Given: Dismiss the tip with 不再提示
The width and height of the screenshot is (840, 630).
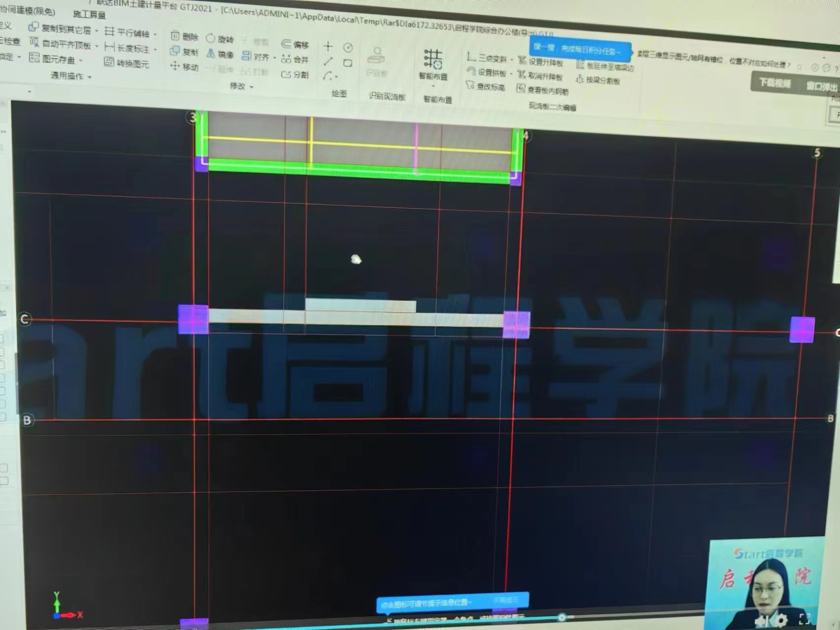Looking at the screenshot, I should pyautogui.click(x=506, y=600).
